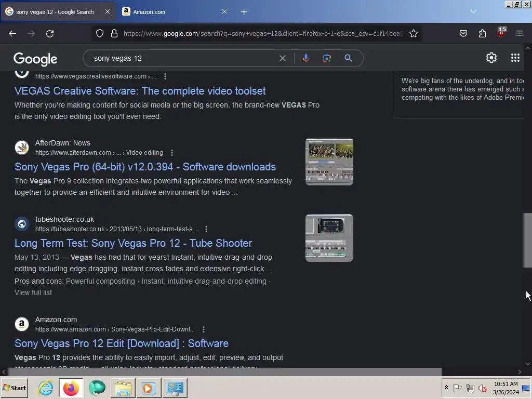532x399 pixels.
Task: Open a new tab with the plus button
Action: [244, 12]
